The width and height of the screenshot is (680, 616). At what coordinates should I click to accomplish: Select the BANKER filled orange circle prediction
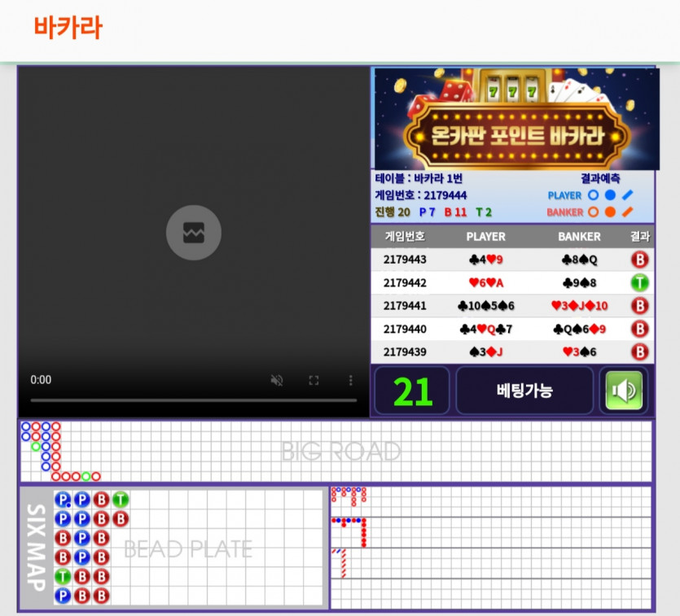[x=610, y=212]
